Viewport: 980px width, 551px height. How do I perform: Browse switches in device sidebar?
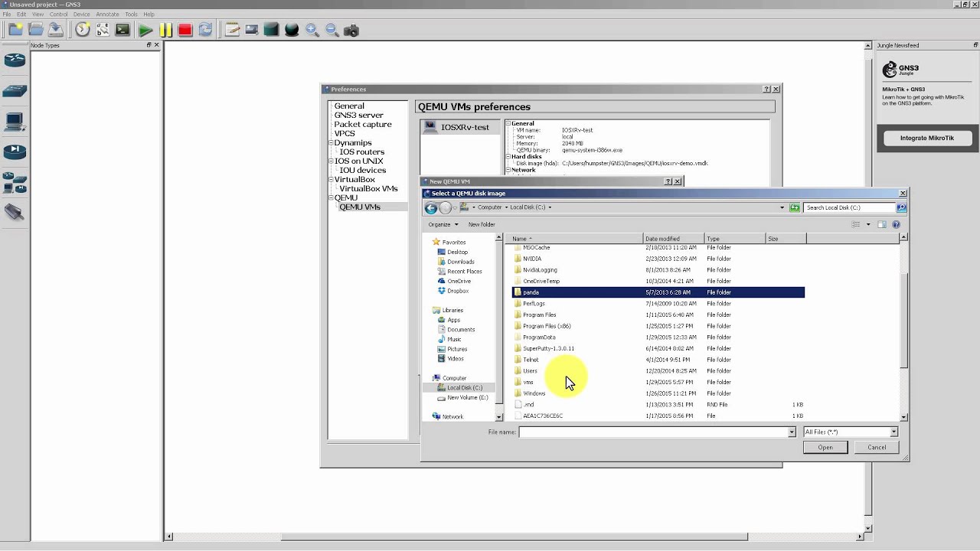(x=15, y=91)
